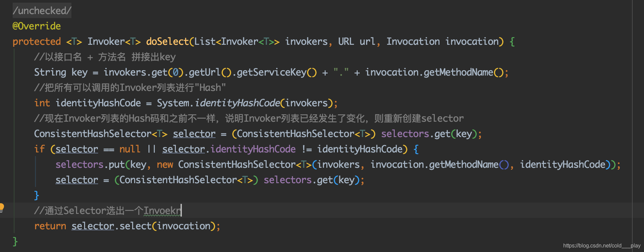
Task: Click the Invocation invocation parameter
Action: (442, 41)
